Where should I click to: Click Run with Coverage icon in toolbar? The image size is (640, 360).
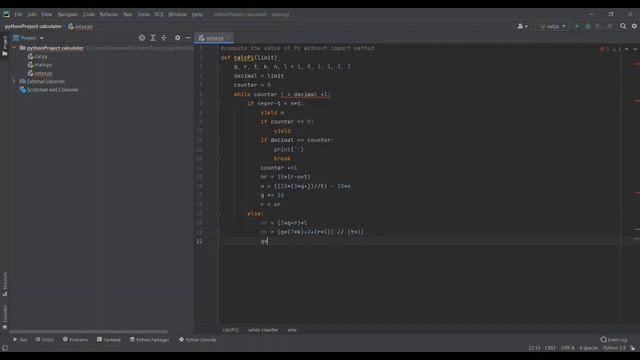pyautogui.click(x=599, y=26)
